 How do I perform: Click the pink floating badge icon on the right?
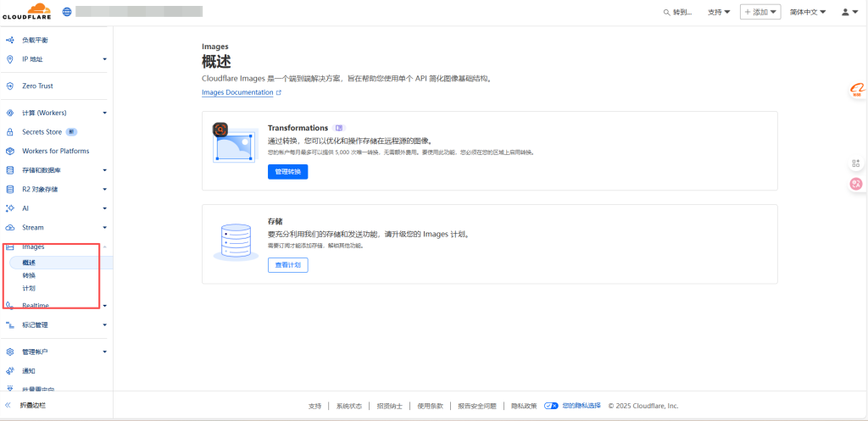point(856,184)
